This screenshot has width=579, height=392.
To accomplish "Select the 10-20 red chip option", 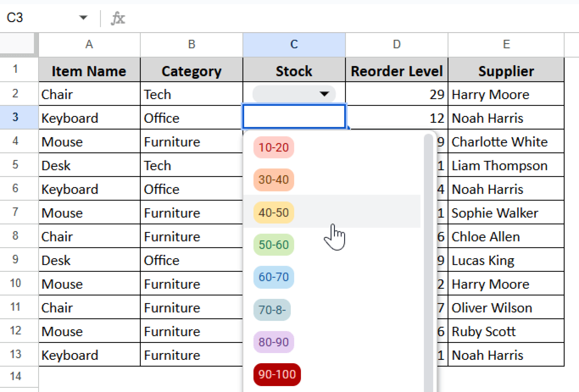I will [x=273, y=147].
